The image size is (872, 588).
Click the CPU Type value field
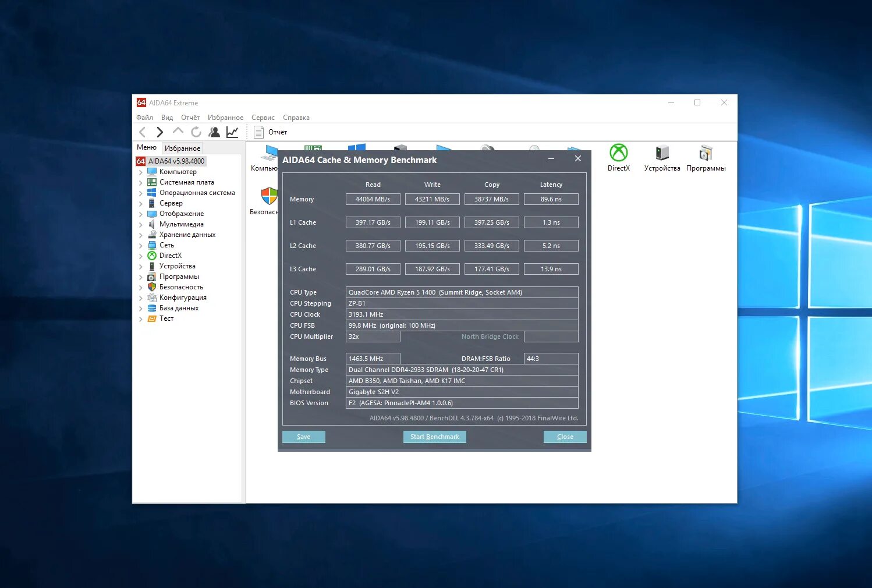pos(462,292)
